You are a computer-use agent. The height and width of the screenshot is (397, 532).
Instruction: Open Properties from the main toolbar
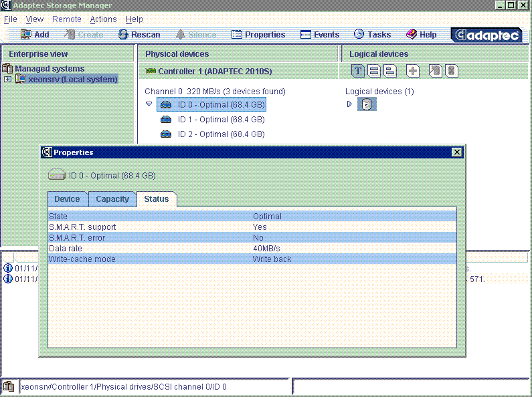tap(258, 35)
